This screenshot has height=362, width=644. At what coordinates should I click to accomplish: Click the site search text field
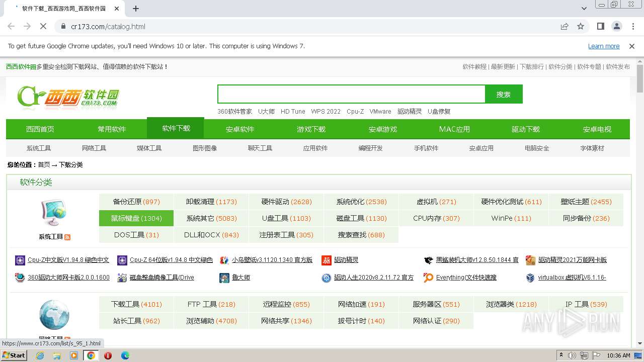click(x=351, y=94)
